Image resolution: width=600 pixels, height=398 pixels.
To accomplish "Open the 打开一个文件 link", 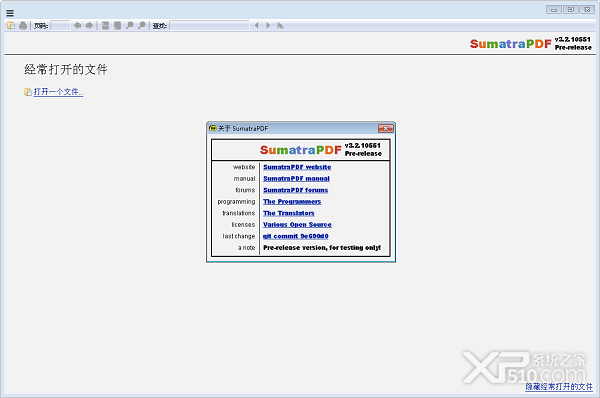I will tap(58, 92).
